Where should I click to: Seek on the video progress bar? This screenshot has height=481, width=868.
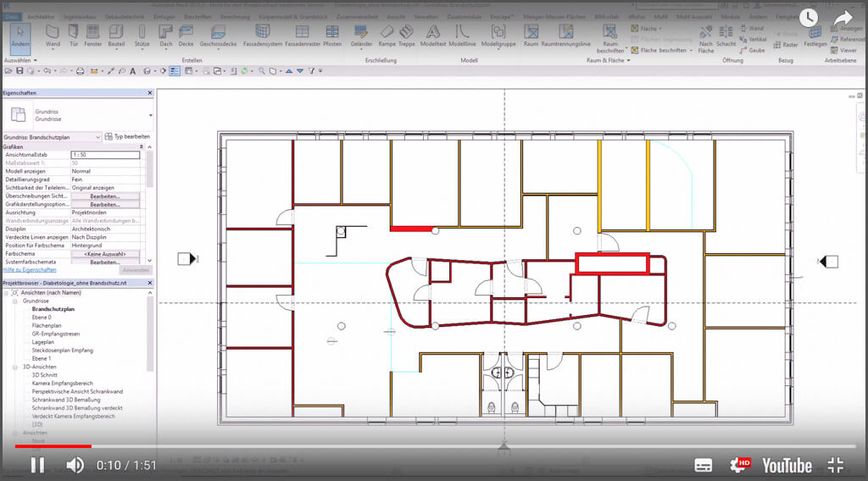pyautogui.click(x=424, y=445)
